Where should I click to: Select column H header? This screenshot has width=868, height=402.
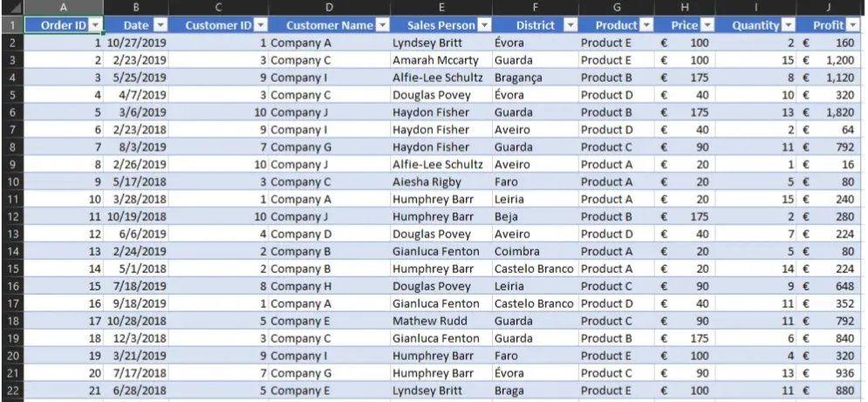(x=685, y=7)
